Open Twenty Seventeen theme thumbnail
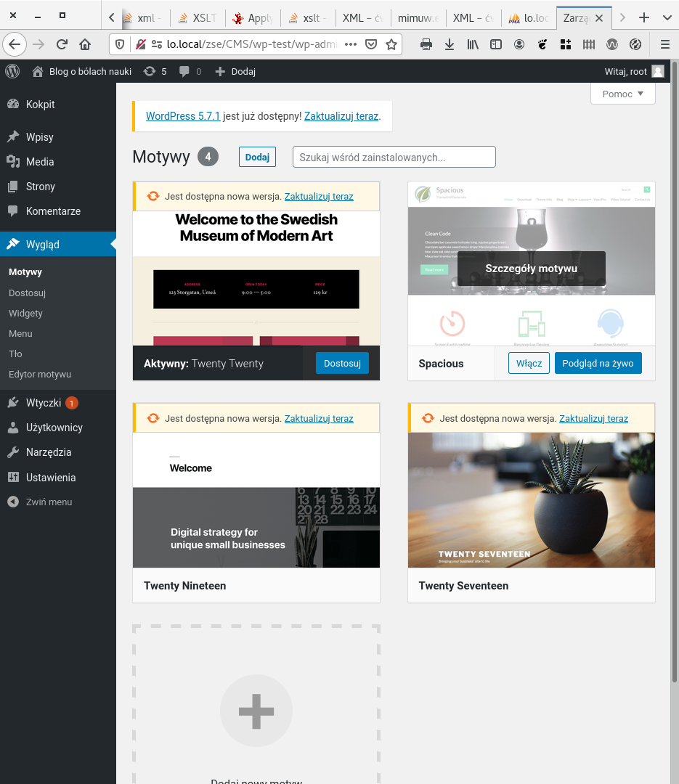 [x=532, y=500]
